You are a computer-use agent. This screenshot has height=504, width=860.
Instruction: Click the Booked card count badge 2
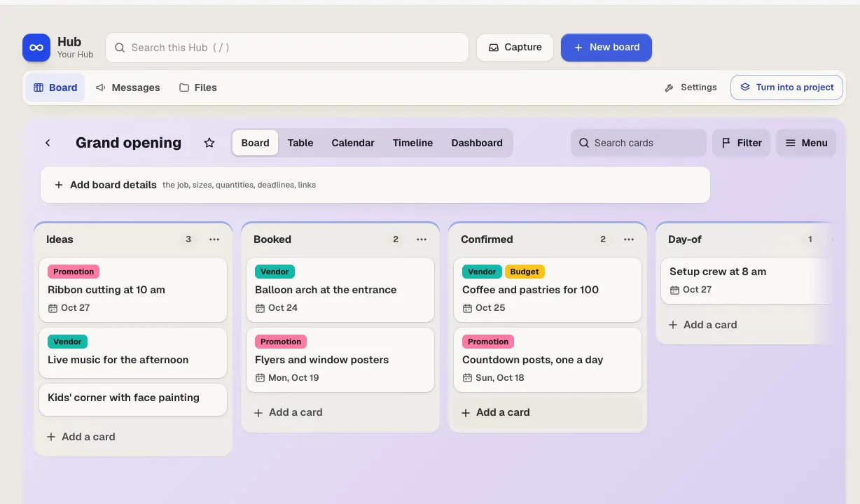click(395, 239)
